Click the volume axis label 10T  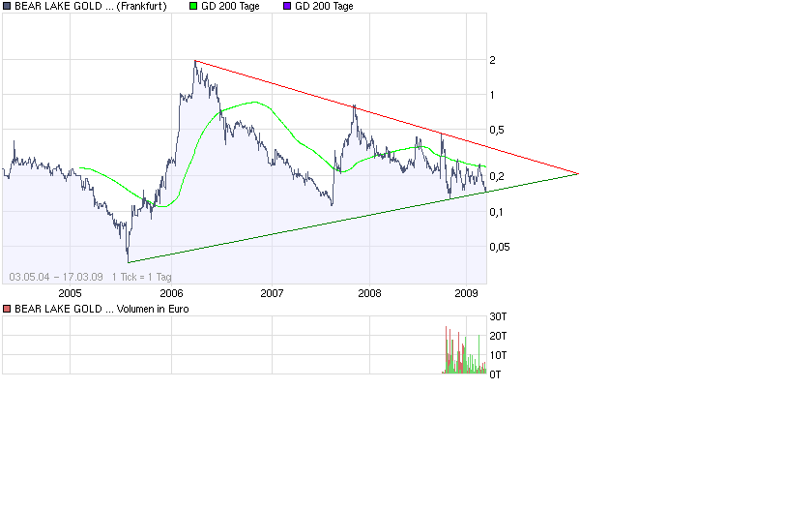pos(498,355)
